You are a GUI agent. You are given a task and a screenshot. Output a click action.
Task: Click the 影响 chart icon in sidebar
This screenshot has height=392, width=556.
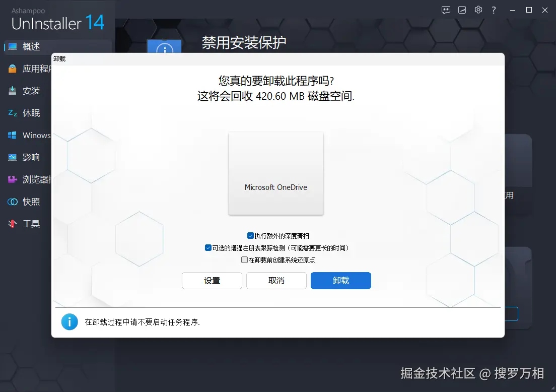(13, 157)
